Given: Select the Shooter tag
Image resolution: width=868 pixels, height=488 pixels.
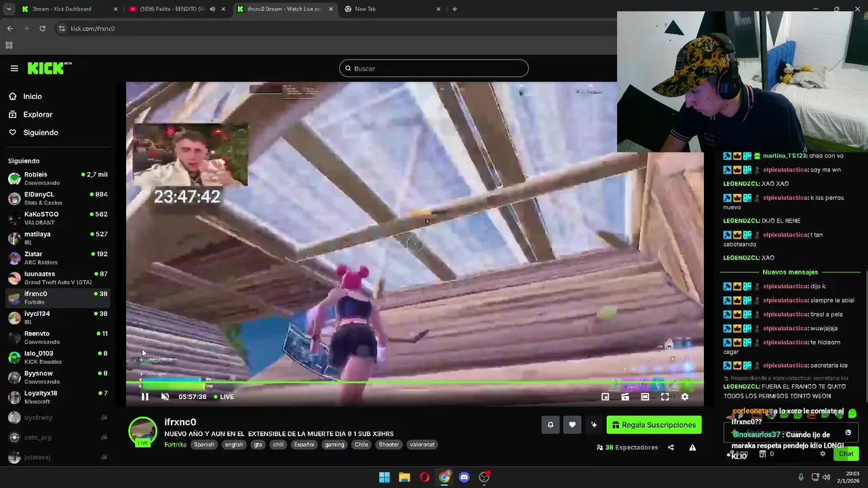Looking at the screenshot, I should (389, 445).
